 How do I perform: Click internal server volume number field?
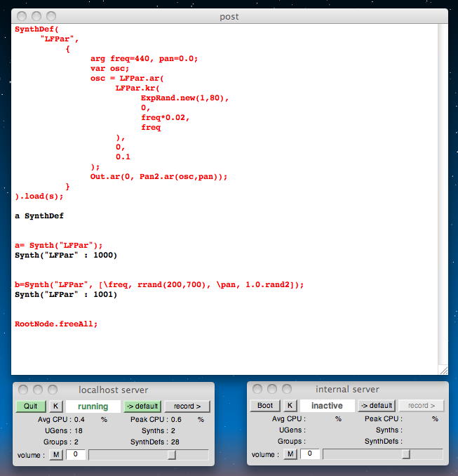coord(310,454)
